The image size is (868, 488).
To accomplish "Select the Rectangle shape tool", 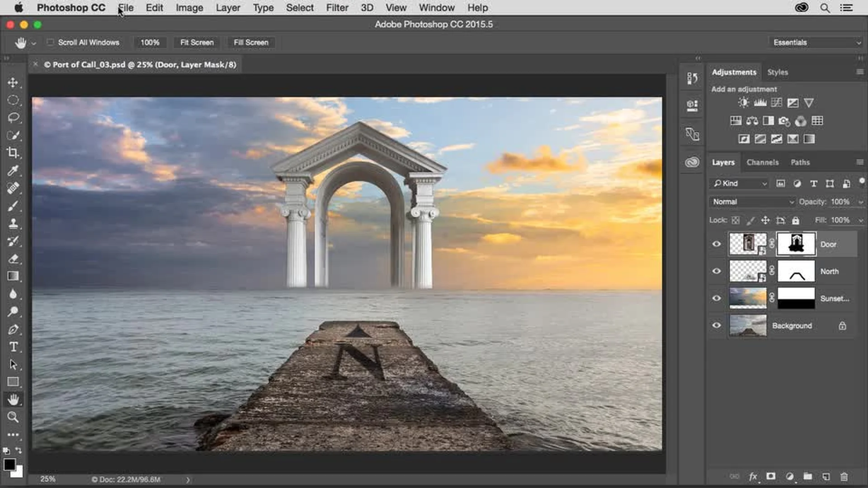I will click(x=13, y=382).
